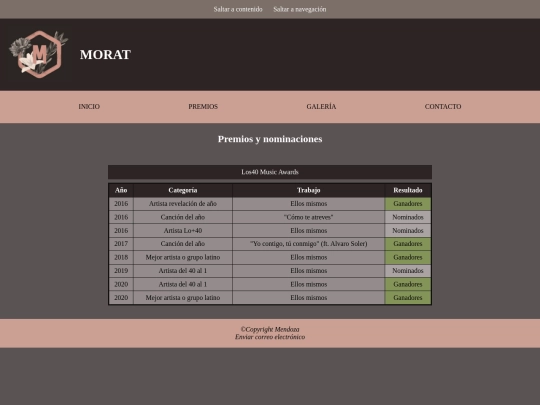540x405 pixels.
Task: Click the 'Premios y nominaciones' heading
Action: coord(270,139)
